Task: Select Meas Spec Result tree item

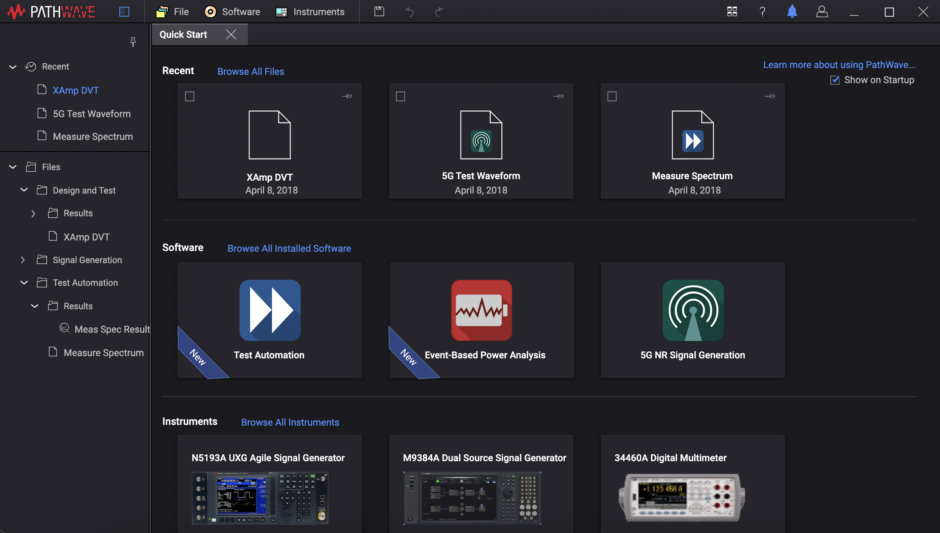Action: (112, 329)
